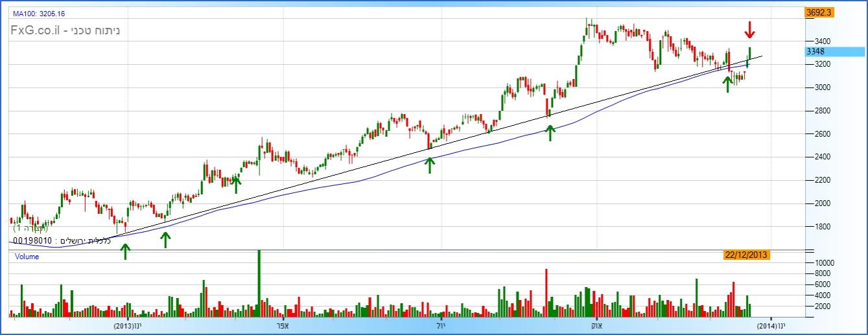
Task: Click the tallest red volume bar
Action: pos(546,293)
